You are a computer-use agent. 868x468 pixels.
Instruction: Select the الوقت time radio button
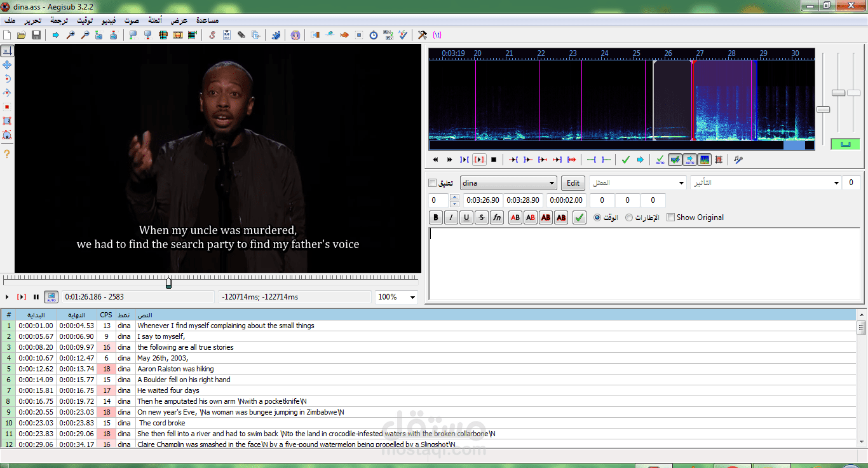pyautogui.click(x=597, y=217)
